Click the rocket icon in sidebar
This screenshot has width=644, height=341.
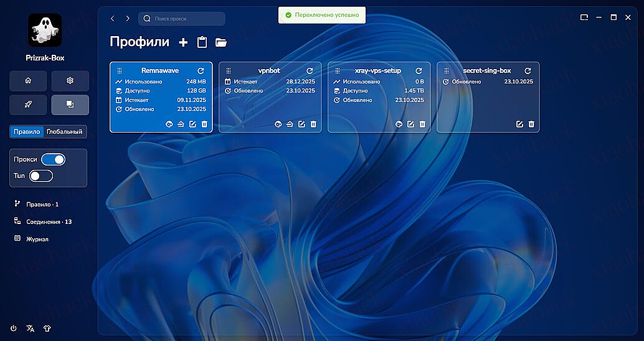pos(28,105)
